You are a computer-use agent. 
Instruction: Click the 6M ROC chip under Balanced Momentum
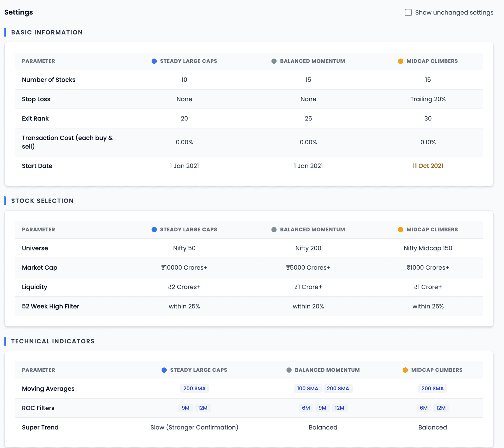point(306,408)
